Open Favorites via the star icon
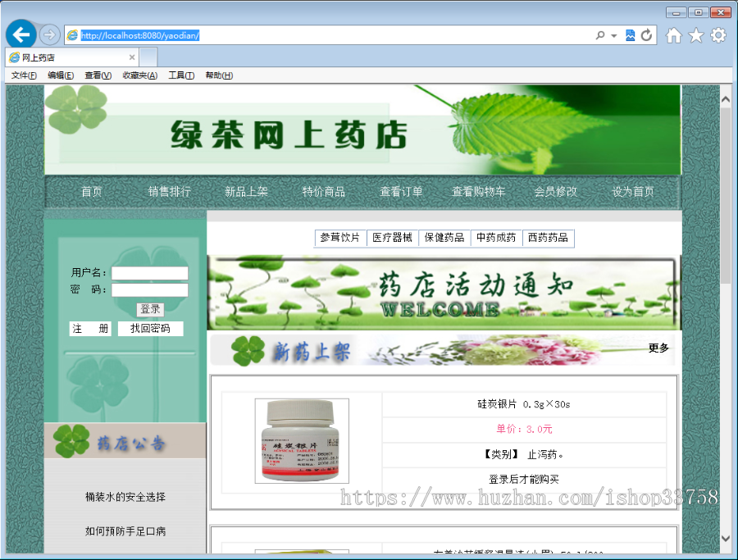Screen dimensions: 738x560 click(695, 35)
